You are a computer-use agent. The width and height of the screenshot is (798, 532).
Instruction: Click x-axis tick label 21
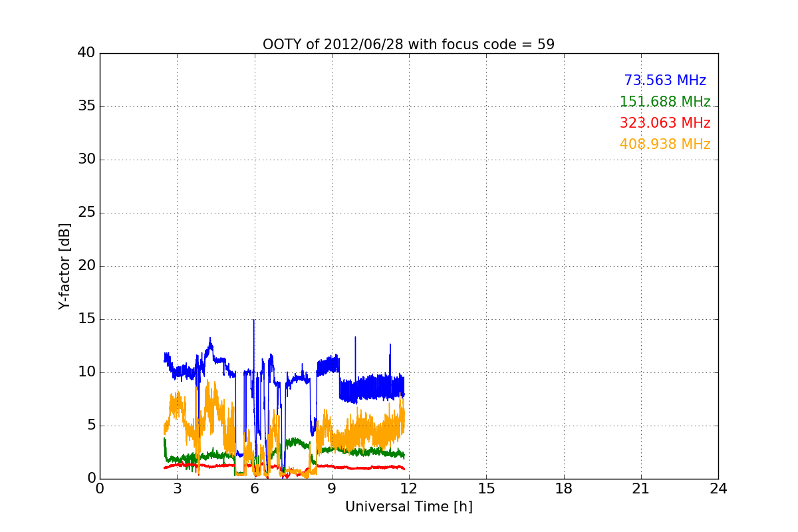coord(641,489)
